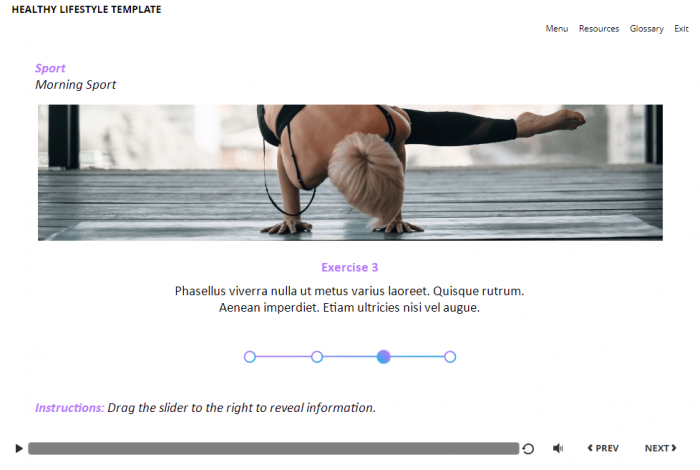Select the first slider stop circle

(x=250, y=357)
